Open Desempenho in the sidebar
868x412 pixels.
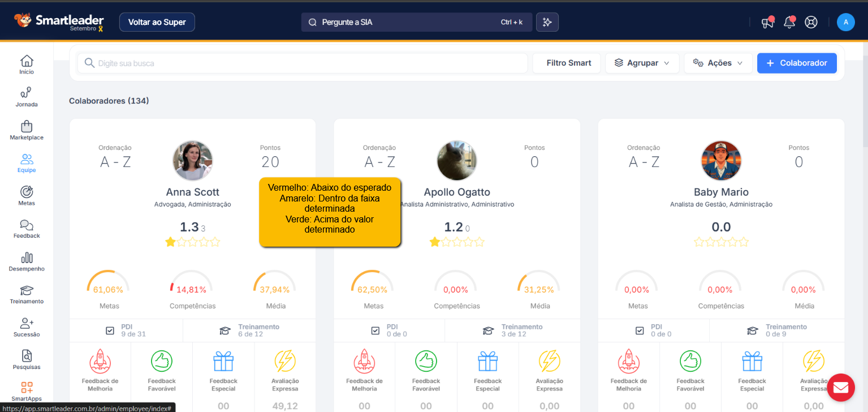tap(27, 261)
